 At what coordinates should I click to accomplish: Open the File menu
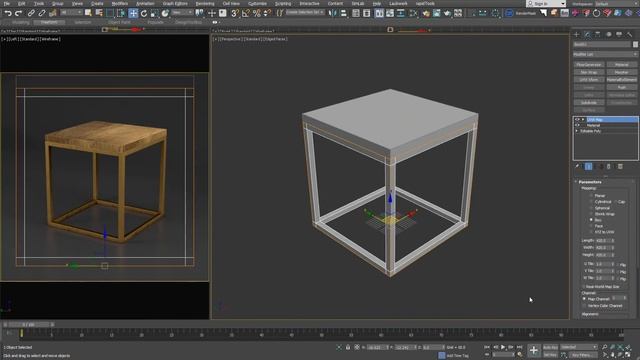click(7, 3)
